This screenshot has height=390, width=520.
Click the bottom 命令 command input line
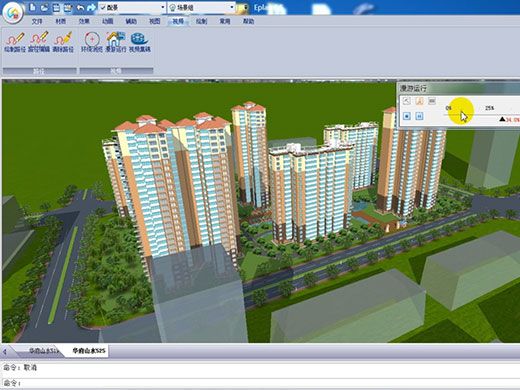pos(260,383)
